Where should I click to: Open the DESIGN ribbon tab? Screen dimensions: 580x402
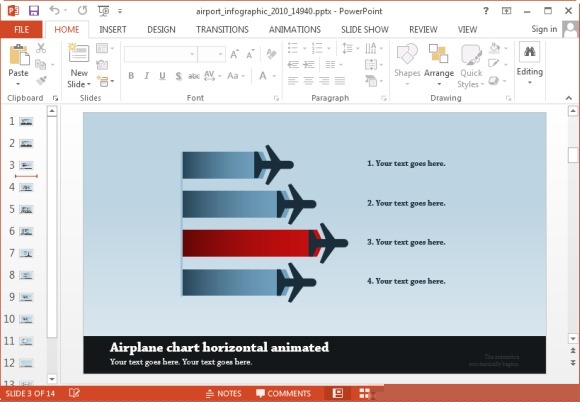(x=161, y=30)
